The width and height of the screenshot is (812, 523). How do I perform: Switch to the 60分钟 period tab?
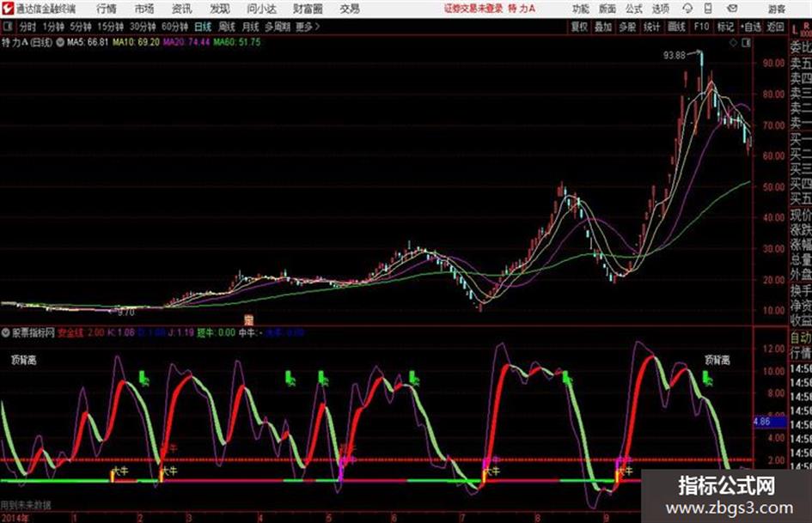tap(174, 27)
